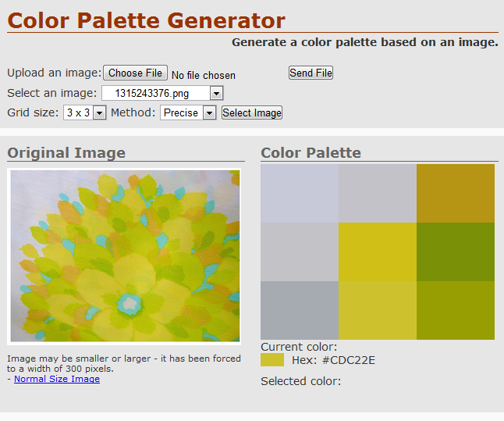This screenshot has width=504, height=421.
Task: Select the bottom-left slate gray swatch
Action: click(x=300, y=311)
